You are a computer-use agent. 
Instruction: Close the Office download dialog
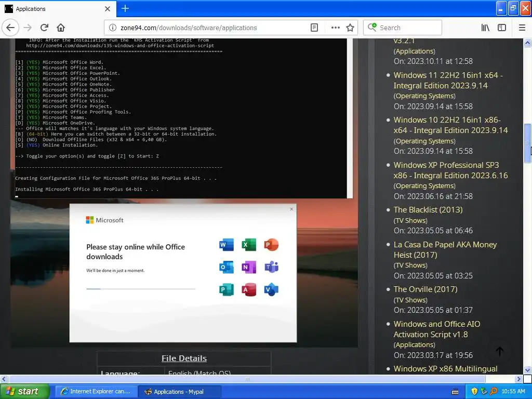(291, 209)
